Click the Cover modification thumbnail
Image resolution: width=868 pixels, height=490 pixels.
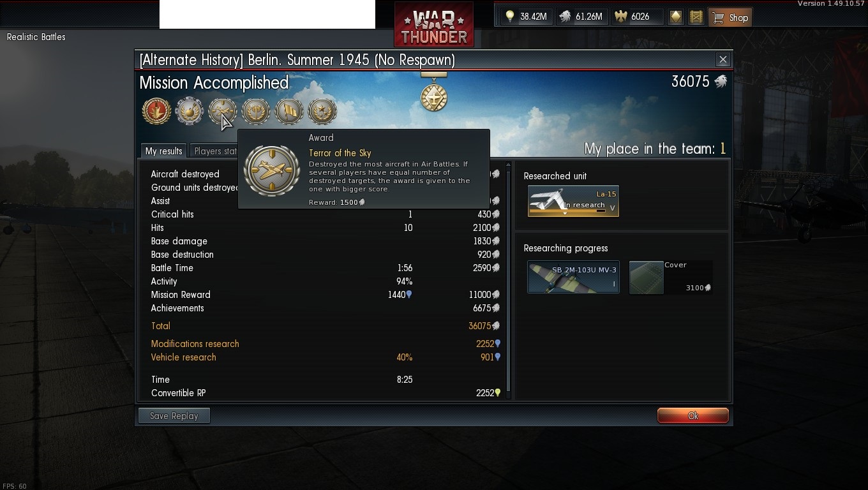(x=646, y=278)
